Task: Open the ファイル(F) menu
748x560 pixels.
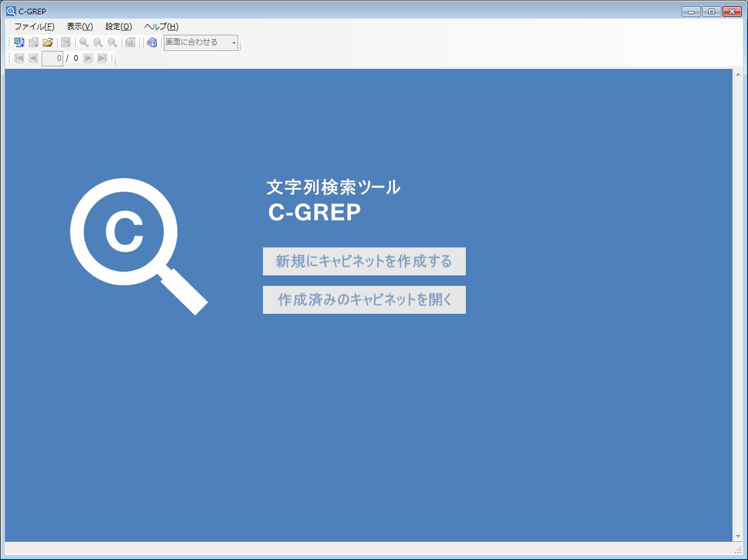Action: pyautogui.click(x=34, y=27)
